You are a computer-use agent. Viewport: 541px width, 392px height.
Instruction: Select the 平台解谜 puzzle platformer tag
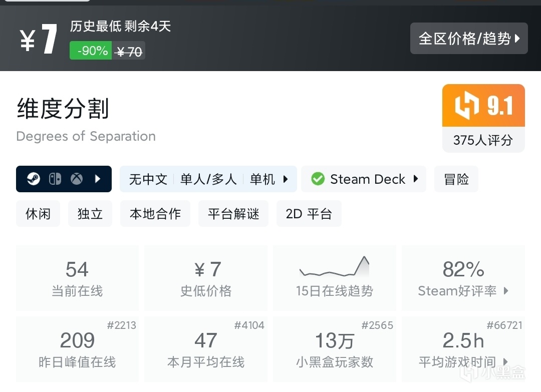click(x=233, y=214)
